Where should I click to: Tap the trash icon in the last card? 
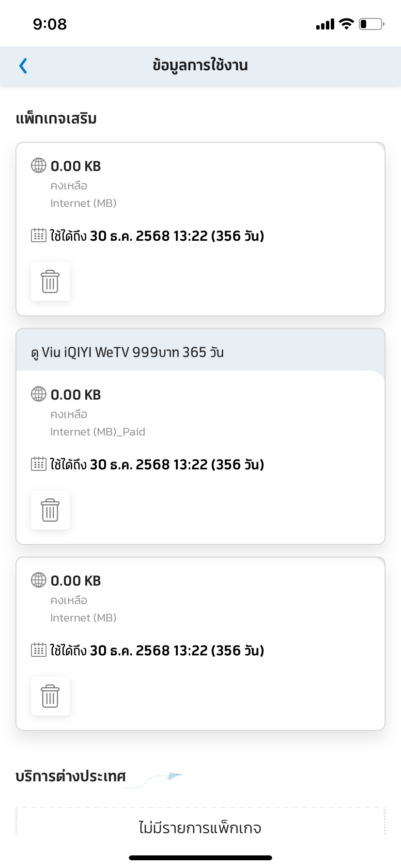(x=50, y=696)
